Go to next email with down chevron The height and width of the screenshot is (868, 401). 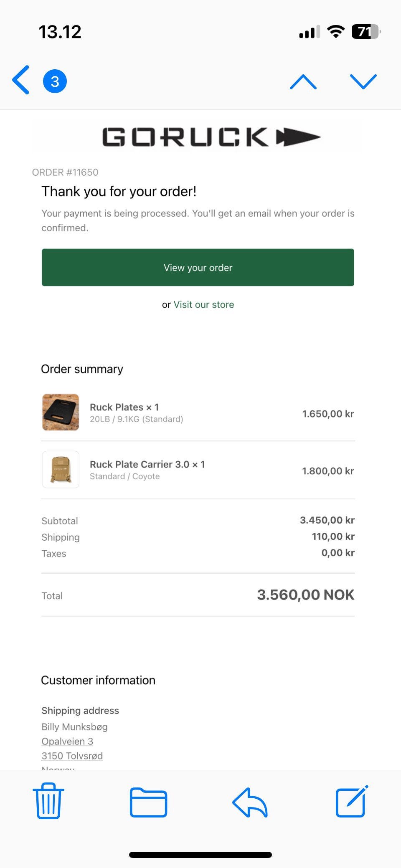363,82
